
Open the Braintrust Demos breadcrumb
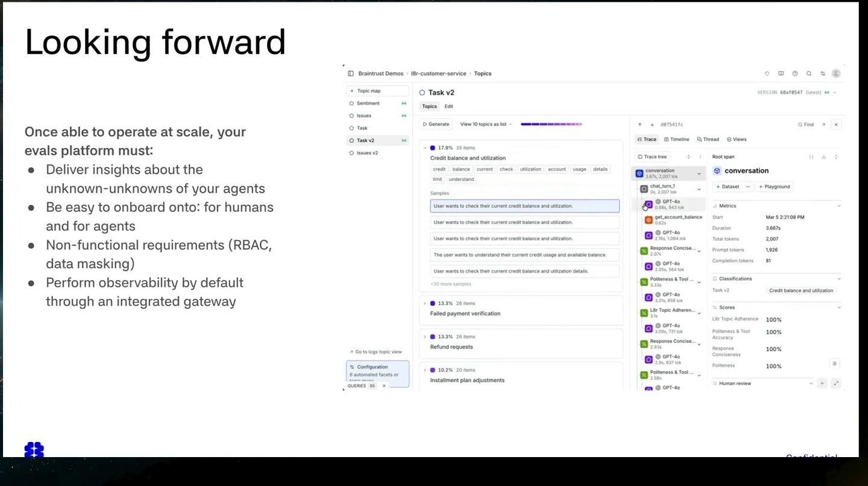point(381,73)
